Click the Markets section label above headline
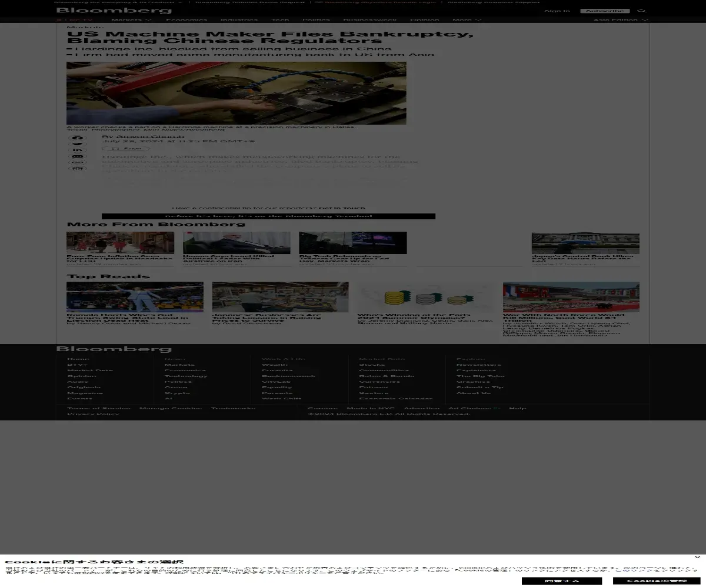Image resolution: width=706 pixels, height=588 pixels. [85, 27]
